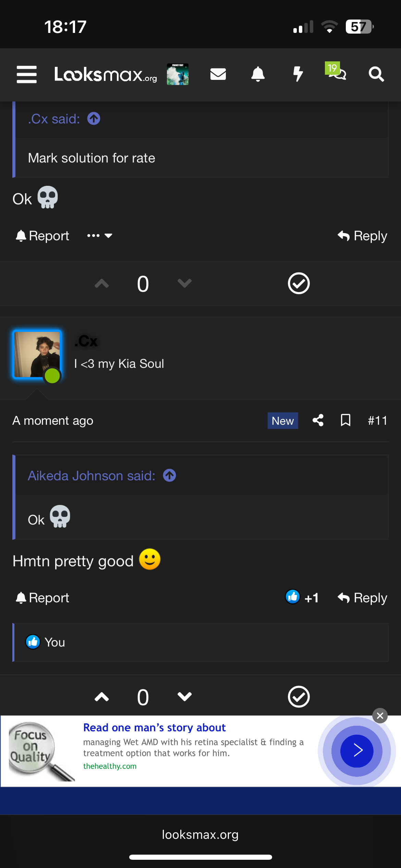This screenshot has width=401, height=868.
Task: Mark .Cx's post #11 as solution
Action: (x=299, y=697)
